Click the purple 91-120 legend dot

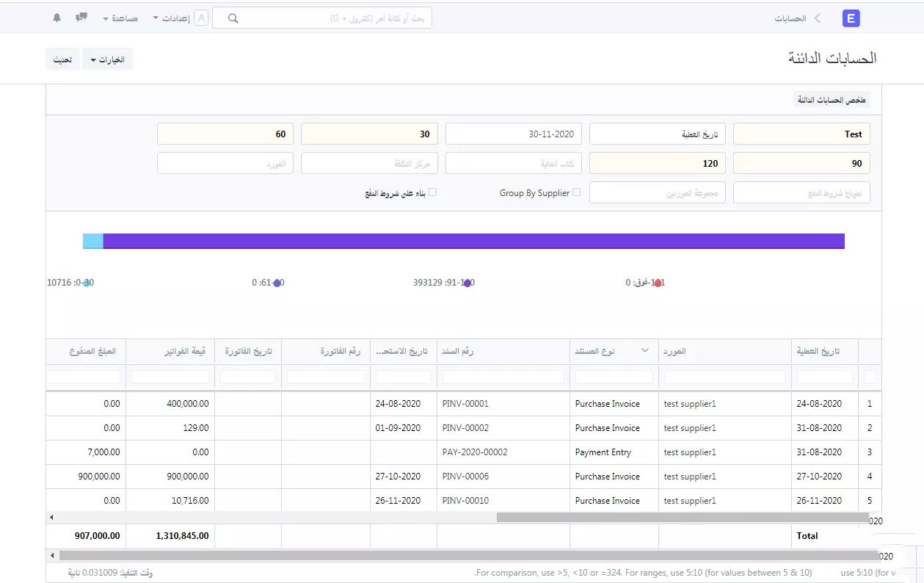(467, 283)
